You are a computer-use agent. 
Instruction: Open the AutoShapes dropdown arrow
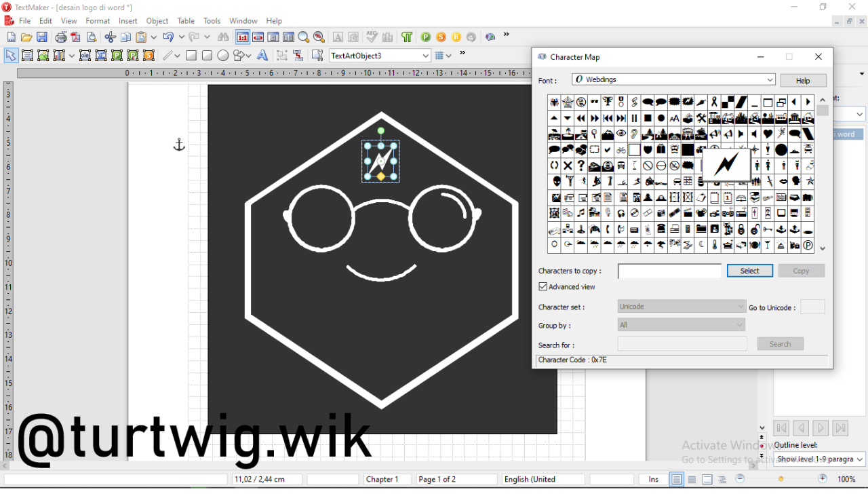point(248,56)
